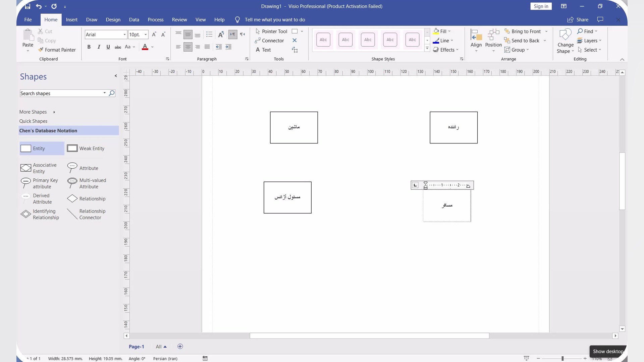Open the Insert ribbon tab

click(x=71, y=19)
